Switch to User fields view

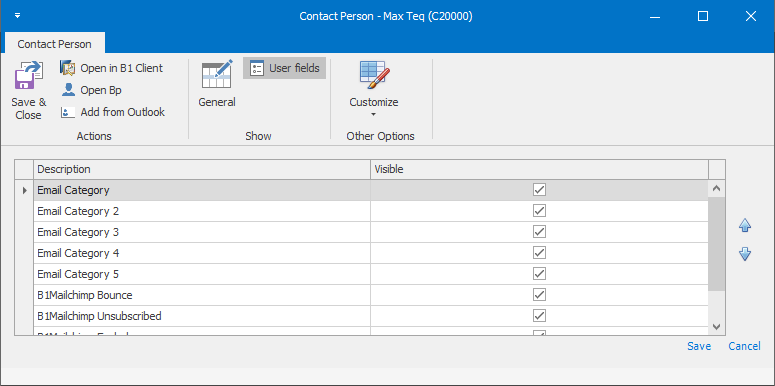pyautogui.click(x=285, y=68)
